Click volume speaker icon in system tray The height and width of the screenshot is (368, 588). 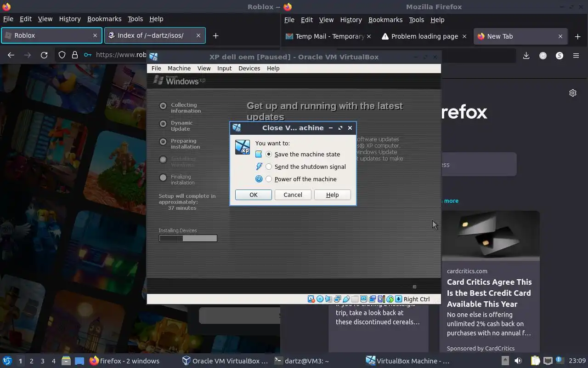point(518,361)
